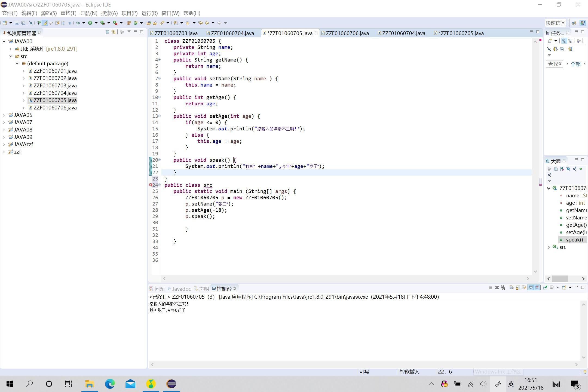
Task: Open Microsoft Edge from the taskbar
Action: [110, 384]
